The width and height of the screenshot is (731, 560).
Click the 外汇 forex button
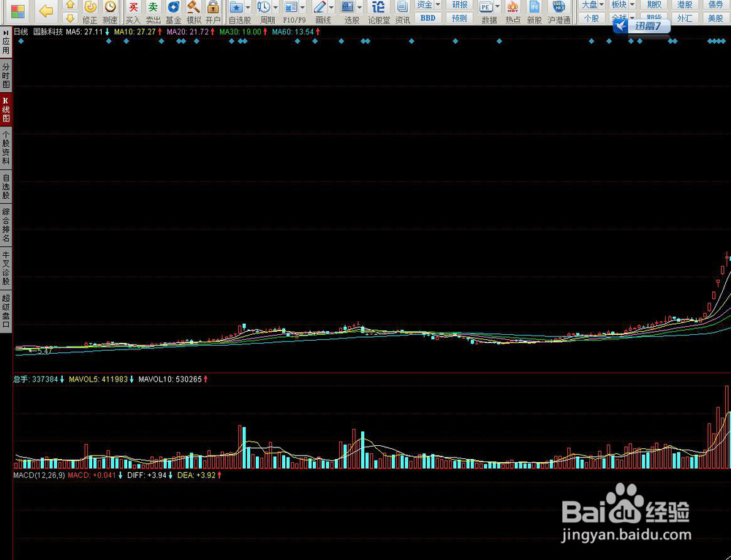coord(685,19)
